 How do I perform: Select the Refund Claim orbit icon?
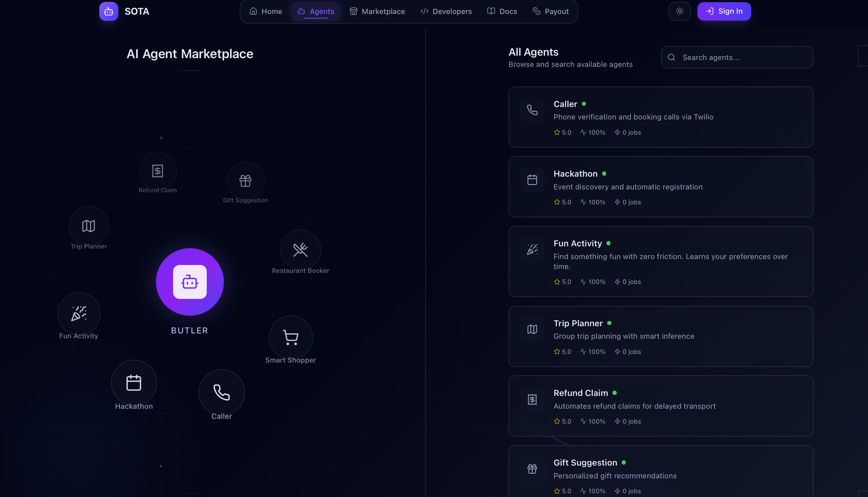click(158, 171)
